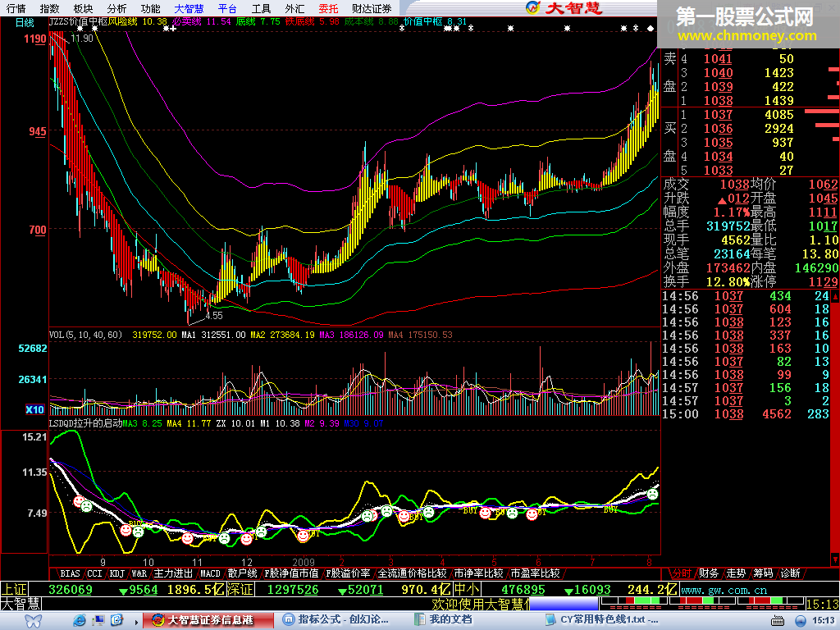Click the 大智慧 logo in title bar
The height and width of the screenshot is (630, 840).
point(564,7)
